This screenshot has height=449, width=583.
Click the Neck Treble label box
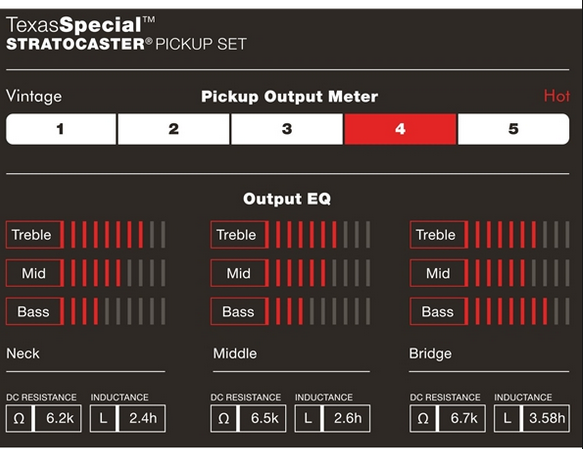[x=34, y=235]
